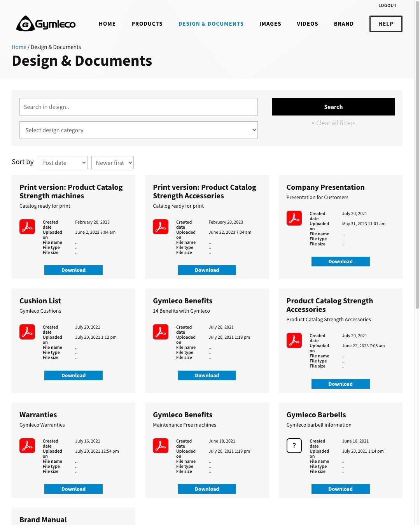Click the black Search button

333,107
